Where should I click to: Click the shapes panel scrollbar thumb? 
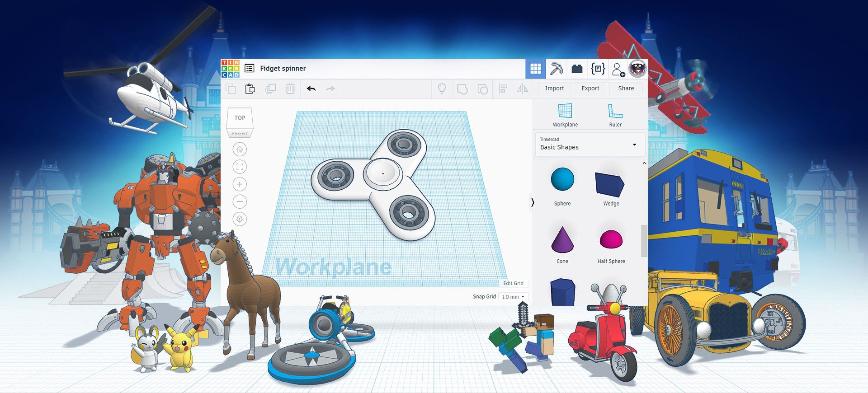644,241
